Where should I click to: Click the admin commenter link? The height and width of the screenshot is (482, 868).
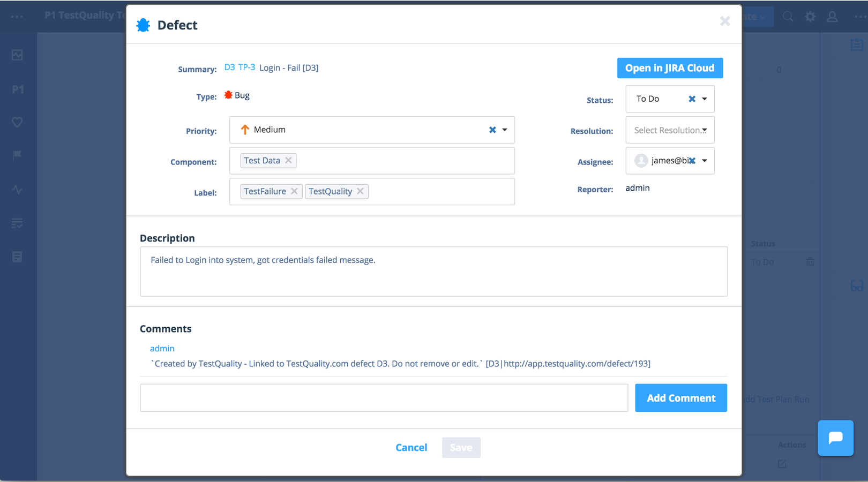[x=162, y=348]
